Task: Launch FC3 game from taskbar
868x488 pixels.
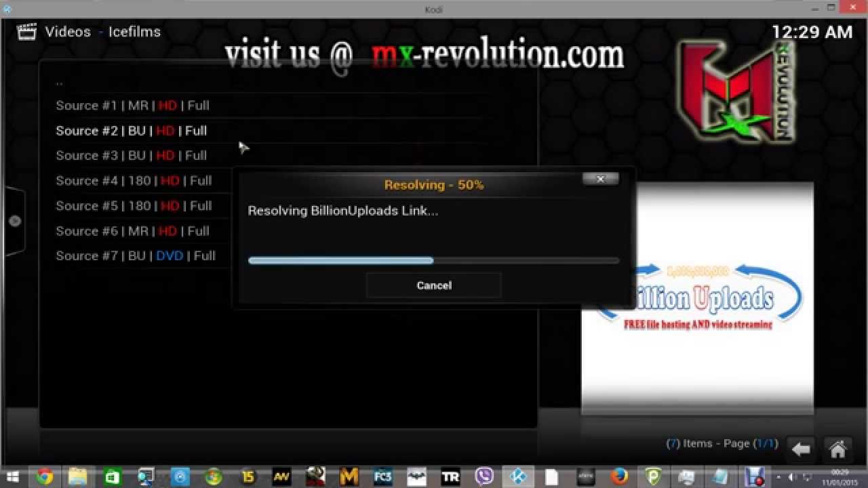Action: click(383, 476)
